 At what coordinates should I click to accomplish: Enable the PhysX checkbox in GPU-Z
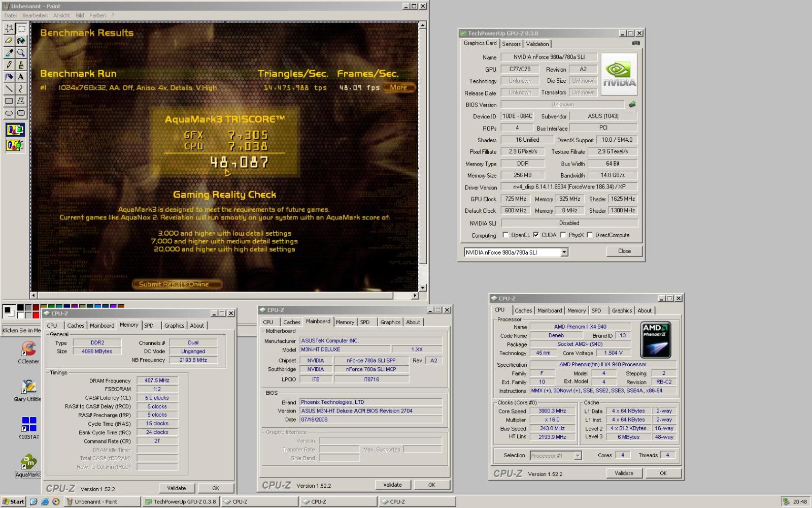tap(563, 235)
